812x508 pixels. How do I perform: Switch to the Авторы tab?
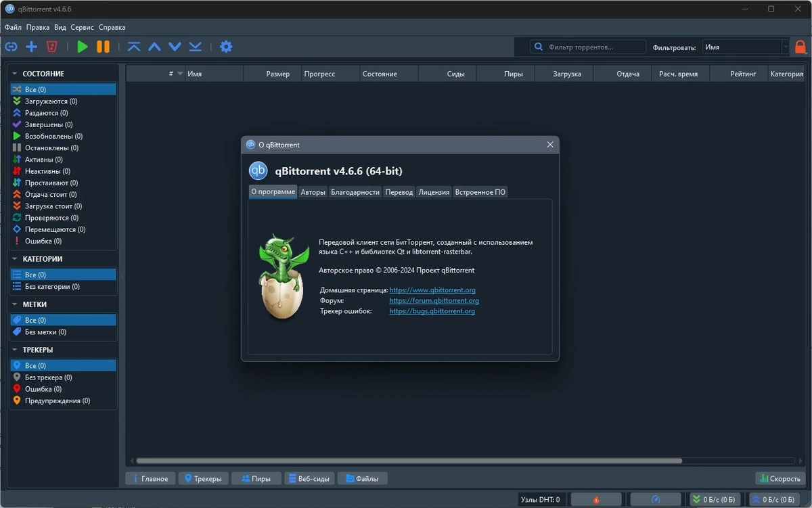313,192
